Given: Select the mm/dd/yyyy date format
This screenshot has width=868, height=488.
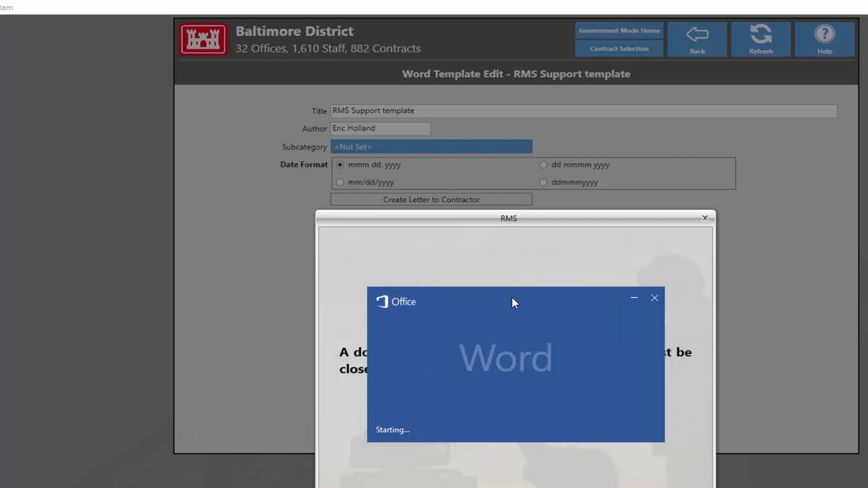Looking at the screenshot, I should (340, 182).
